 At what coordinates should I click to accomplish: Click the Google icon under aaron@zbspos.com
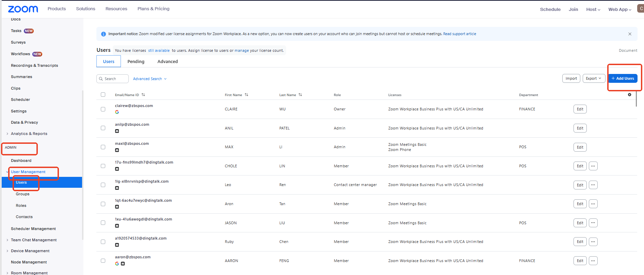point(117,263)
